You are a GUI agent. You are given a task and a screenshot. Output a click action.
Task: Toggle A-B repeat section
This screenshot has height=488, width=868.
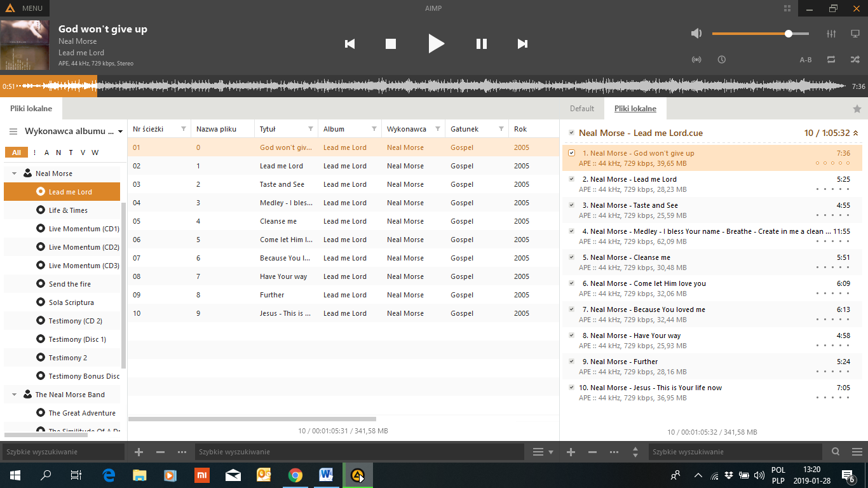coord(806,60)
